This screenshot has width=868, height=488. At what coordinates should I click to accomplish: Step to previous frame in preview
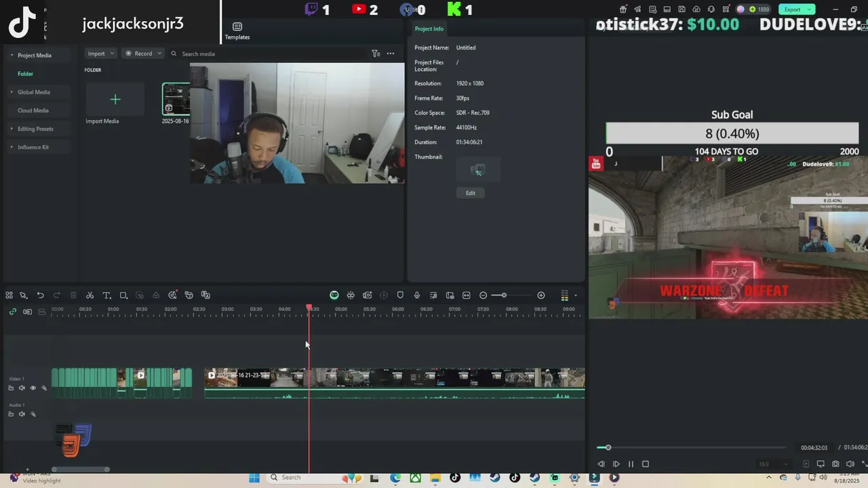pyautogui.click(x=601, y=464)
